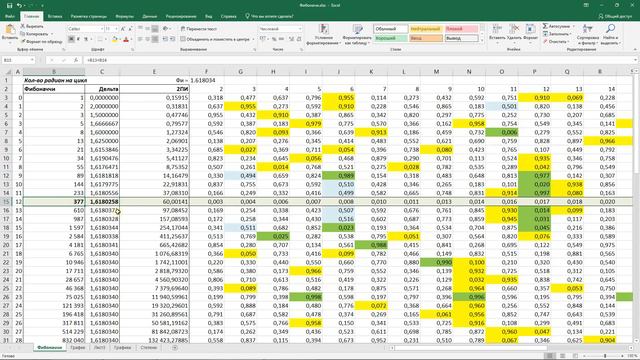Add a new sheet with plus icon
Image resolution: width=640 pixels, height=360 pixels.
175,348
